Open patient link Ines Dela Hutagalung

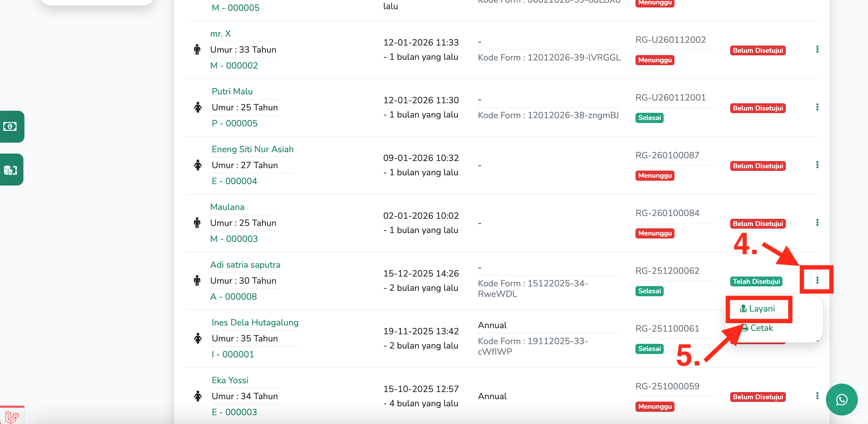(255, 323)
